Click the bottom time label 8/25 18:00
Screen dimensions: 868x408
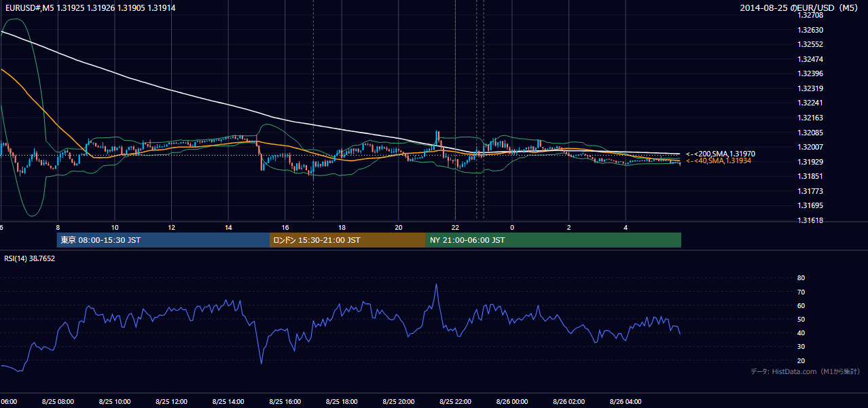(x=342, y=402)
